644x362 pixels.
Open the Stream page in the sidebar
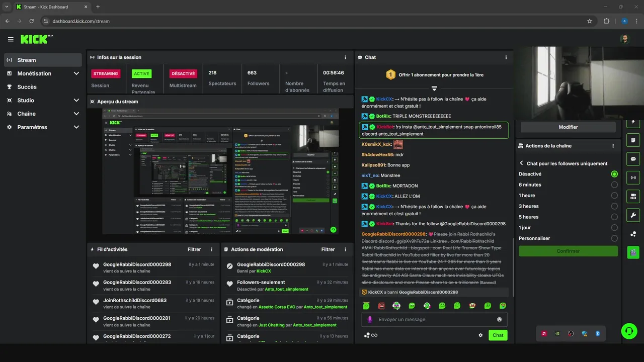43,60
